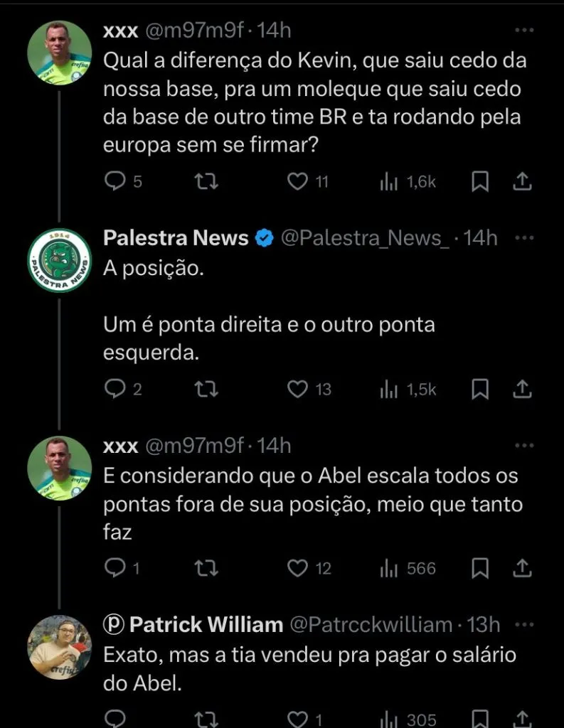Retweet the first xxx tweet about Kevin

click(x=206, y=182)
